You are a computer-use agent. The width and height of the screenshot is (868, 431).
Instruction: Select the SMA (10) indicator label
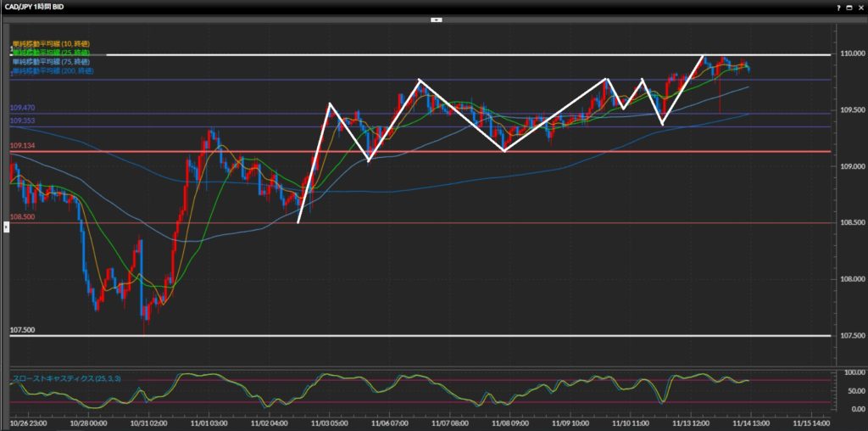pyautogui.click(x=51, y=43)
